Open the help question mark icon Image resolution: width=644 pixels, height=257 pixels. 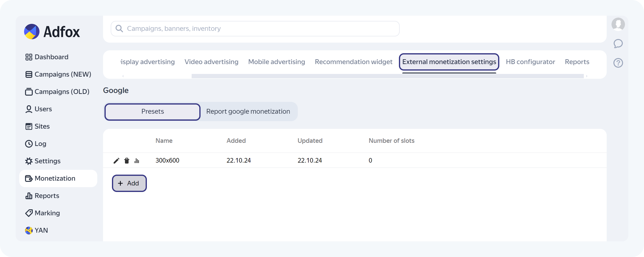coord(618,63)
